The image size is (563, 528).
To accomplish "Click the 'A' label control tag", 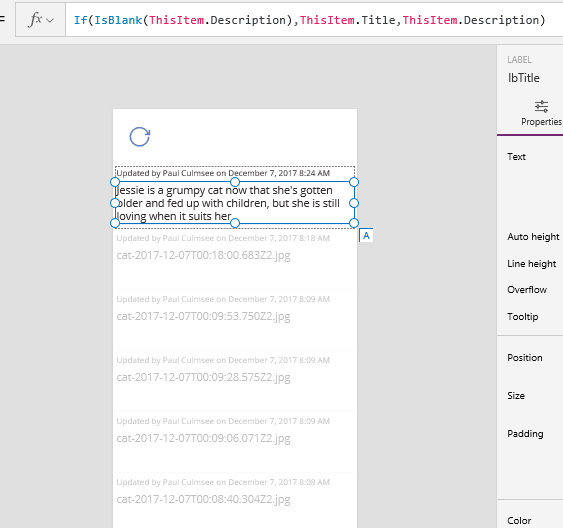I will click(x=366, y=235).
